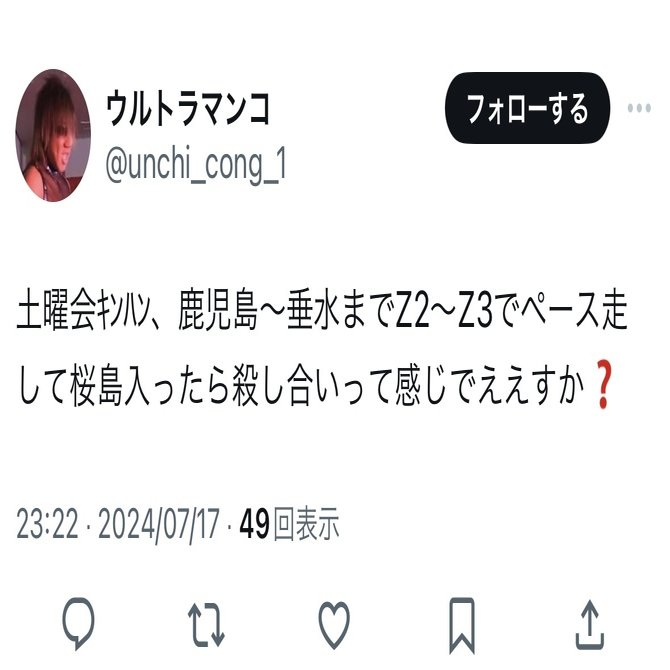Click the red question mark emoji
This screenshot has height=670, width=670.
[603, 384]
